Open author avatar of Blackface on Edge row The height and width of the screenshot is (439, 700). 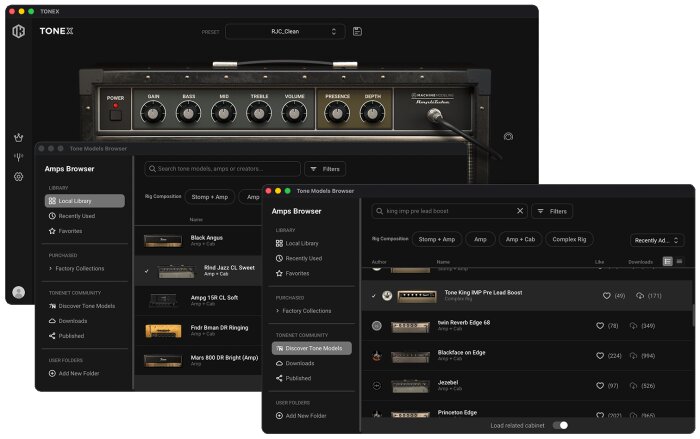point(377,356)
